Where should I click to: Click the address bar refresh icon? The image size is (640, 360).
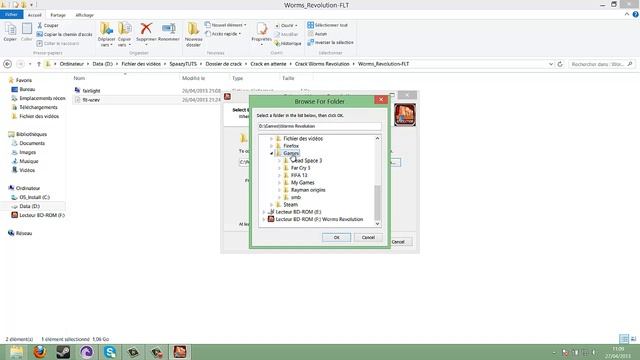(x=560, y=64)
